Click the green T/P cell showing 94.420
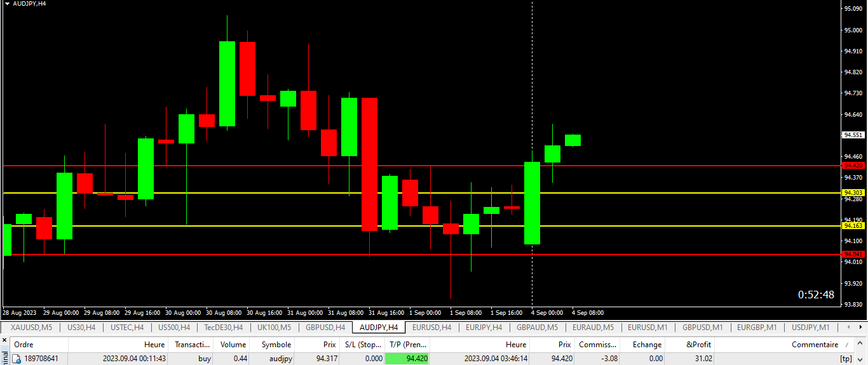This screenshot has height=365, width=868. coord(407,359)
